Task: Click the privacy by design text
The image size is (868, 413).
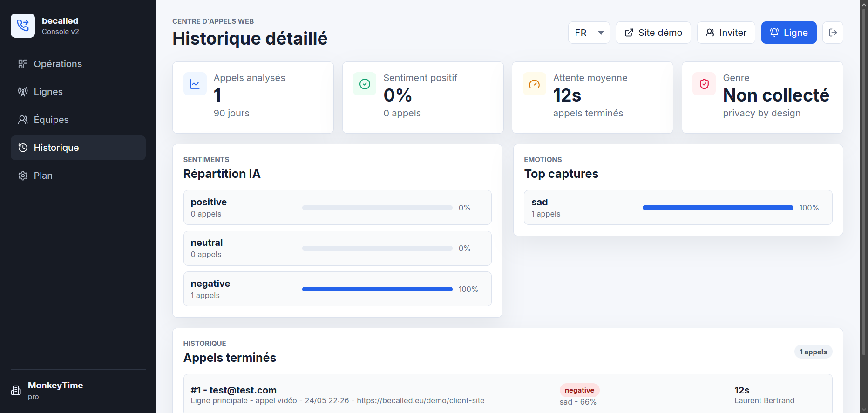Action: coord(761,113)
